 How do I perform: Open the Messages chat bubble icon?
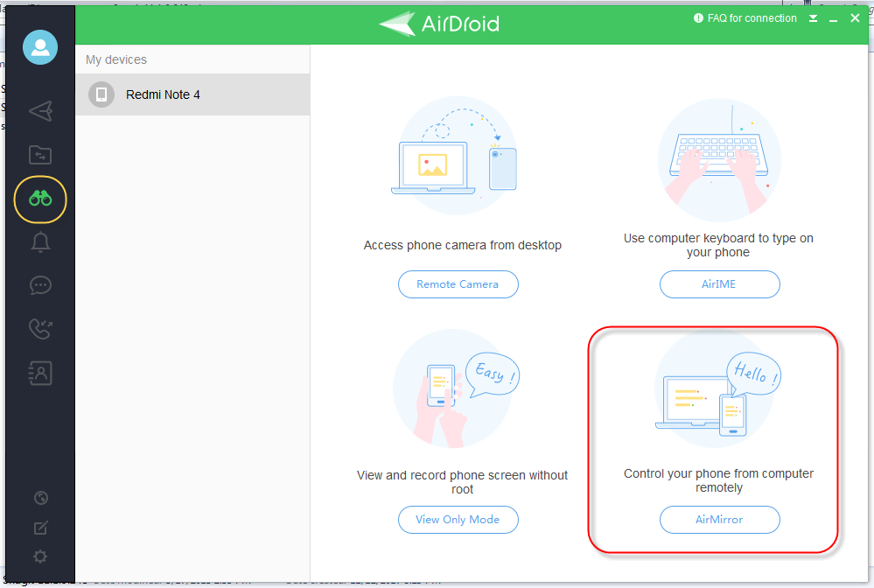(x=39, y=285)
